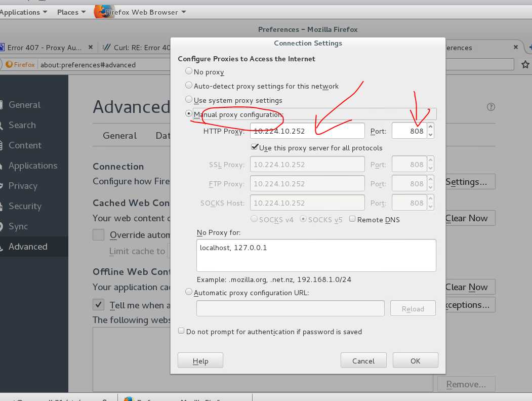Toggle Do not prompt for authentication checkbox

[x=181, y=331]
